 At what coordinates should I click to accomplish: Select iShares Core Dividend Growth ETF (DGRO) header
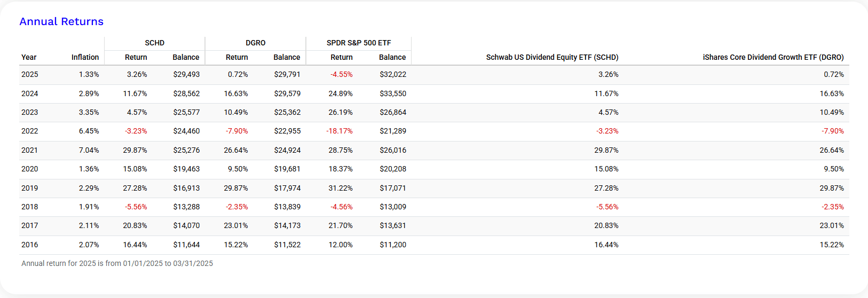point(773,57)
